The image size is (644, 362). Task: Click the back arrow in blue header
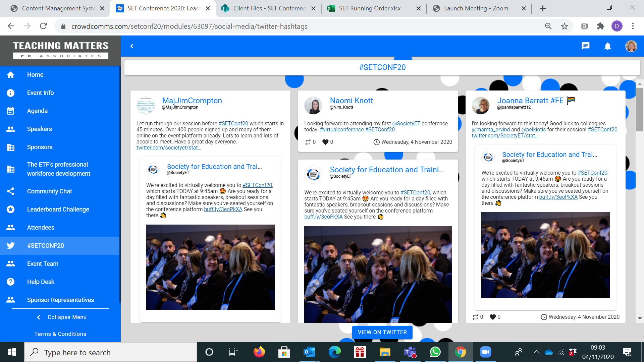pos(132,46)
